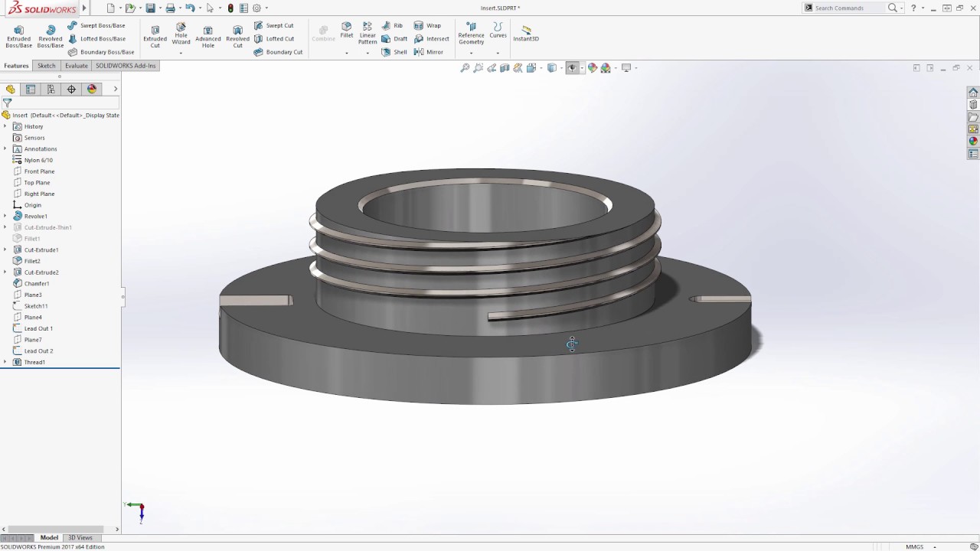Select the Extruded Boss/Base tool
Viewport: 980px width, 551px height.
(x=18, y=36)
